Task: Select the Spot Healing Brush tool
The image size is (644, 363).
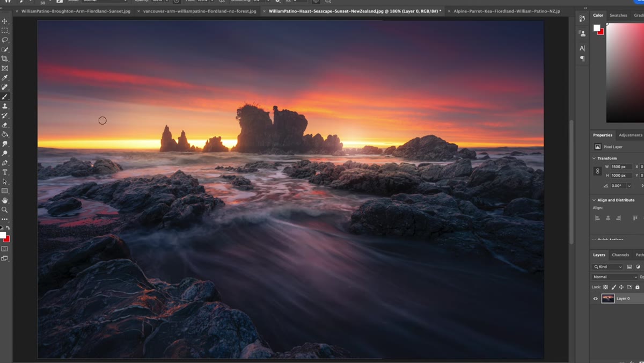Action: [5, 87]
